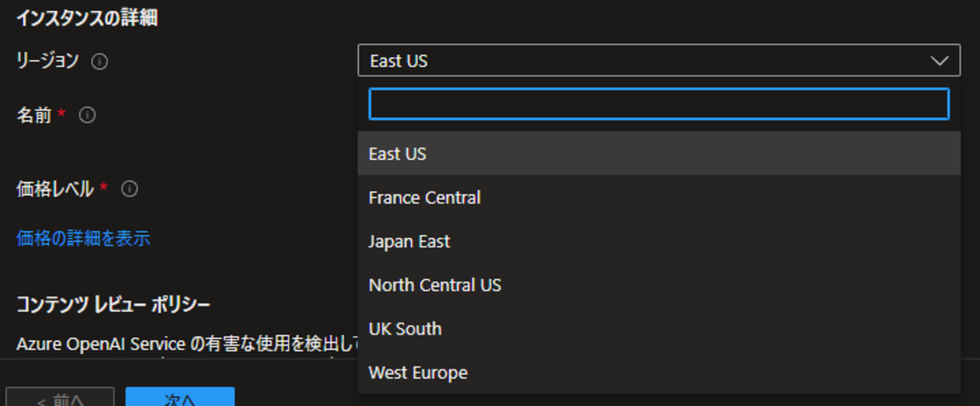980x406 pixels.
Task: Click the info icon next to 名前
Action: pyautogui.click(x=87, y=115)
